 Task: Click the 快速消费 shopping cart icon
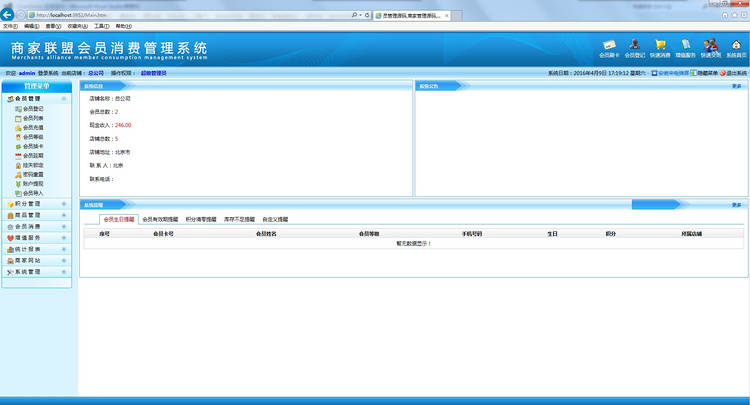pyautogui.click(x=660, y=45)
